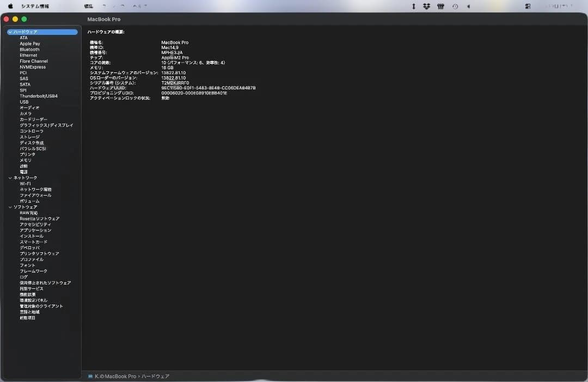Viewport: 588px width, 382px height.
Task: Click the keys status icon in the menu bar
Action: coord(440,6)
